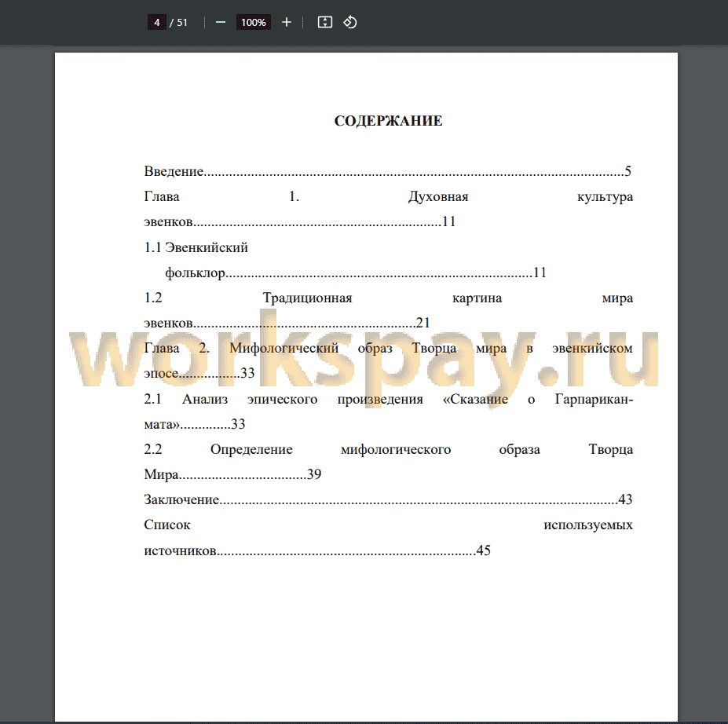Image resolution: width=728 pixels, height=724 pixels.
Task: Click the word Духовная in Глава 1 line
Action: pos(438,197)
